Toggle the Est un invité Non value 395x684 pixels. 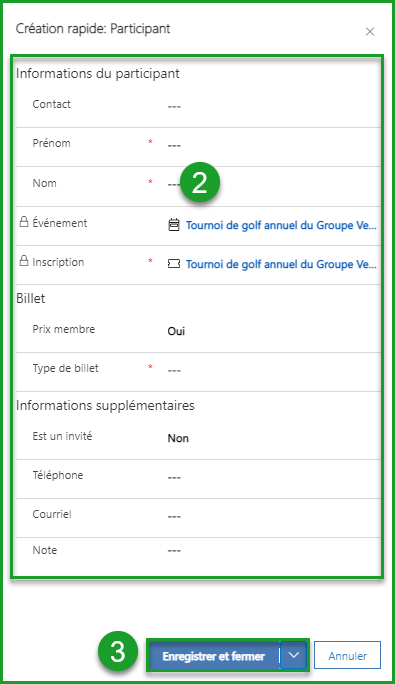click(x=178, y=438)
